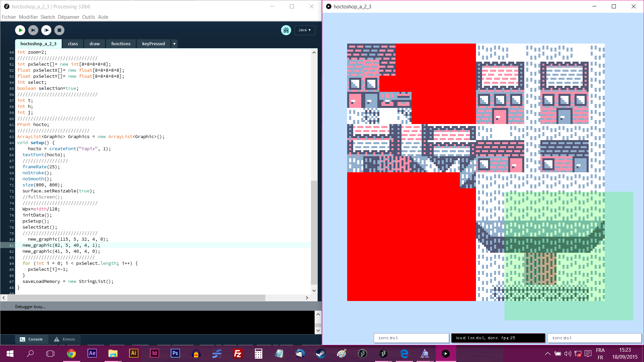Viewport: 644px width, 362px height.
Task: Switch to the class tab
Action: (x=73, y=44)
